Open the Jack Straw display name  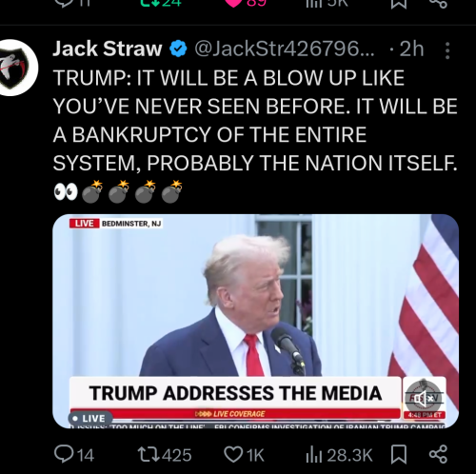click(x=108, y=49)
